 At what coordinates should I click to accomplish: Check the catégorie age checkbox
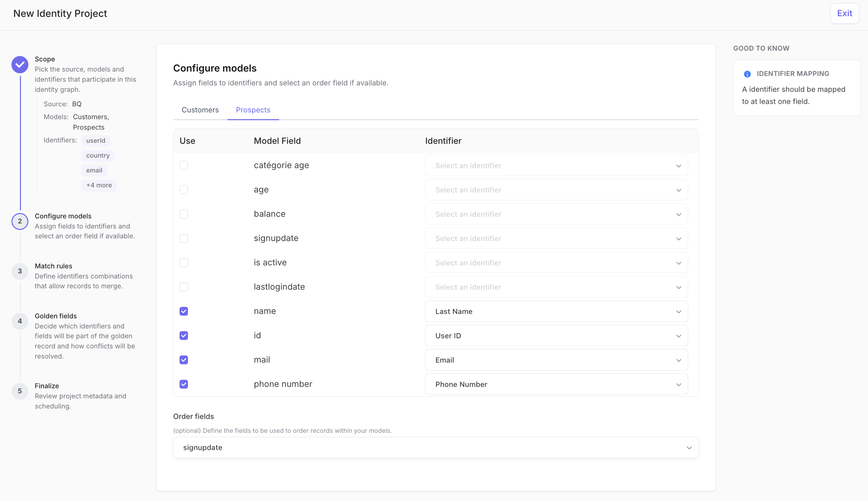pos(184,165)
